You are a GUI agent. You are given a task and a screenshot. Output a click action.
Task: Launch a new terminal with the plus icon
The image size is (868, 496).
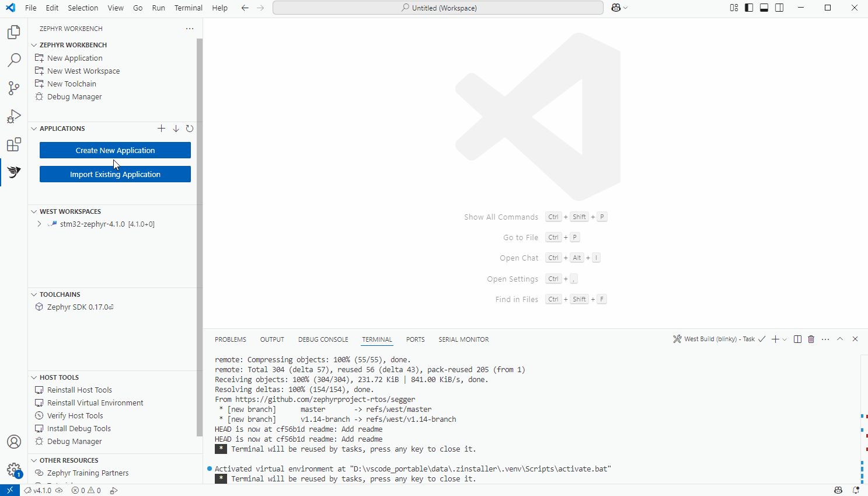[x=776, y=339]
